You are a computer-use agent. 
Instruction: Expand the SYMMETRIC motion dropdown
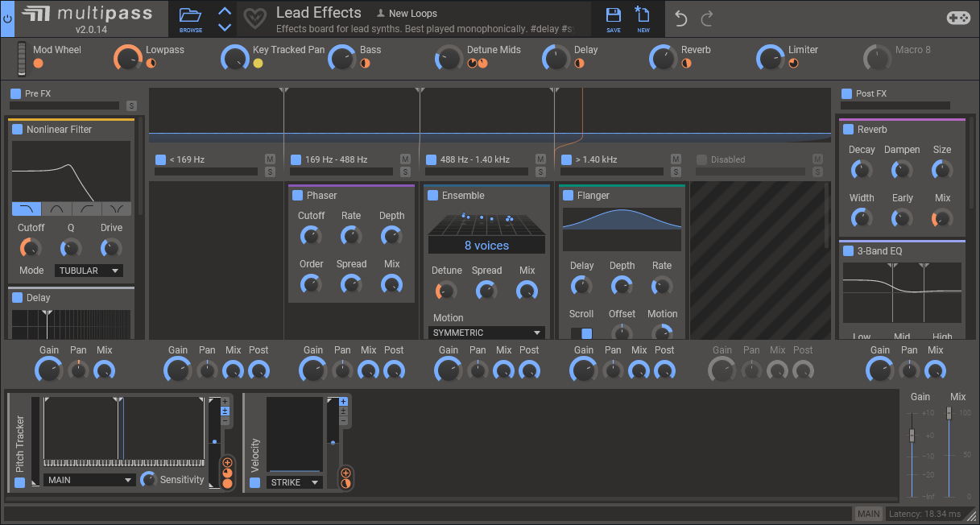pos(486,333)
